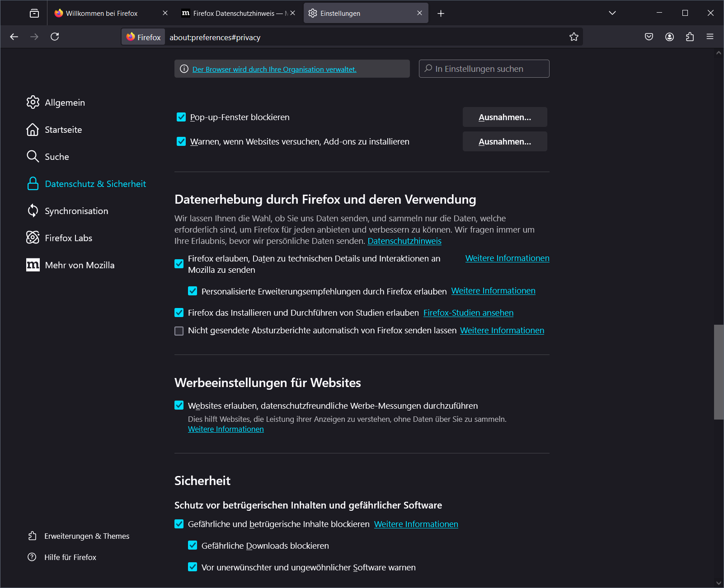
Task: Open the Pocket save icon
Action: [649, 37]
